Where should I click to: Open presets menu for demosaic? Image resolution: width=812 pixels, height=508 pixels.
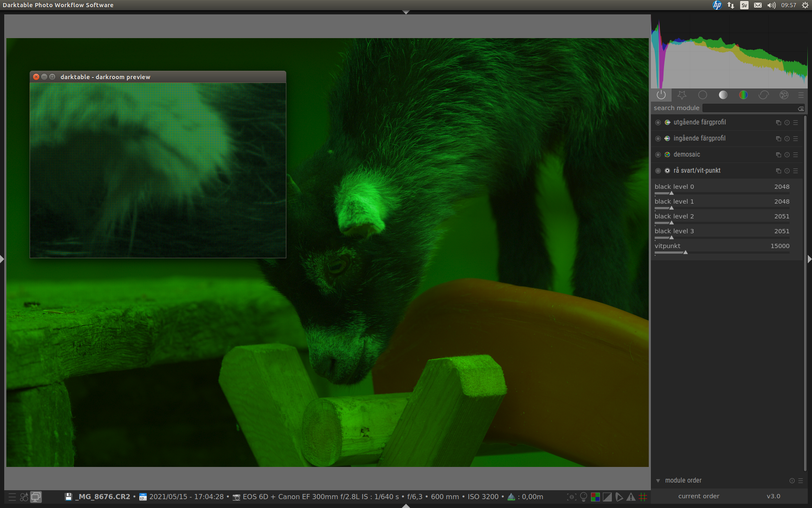pyautogui.click(x=796, y=155)
